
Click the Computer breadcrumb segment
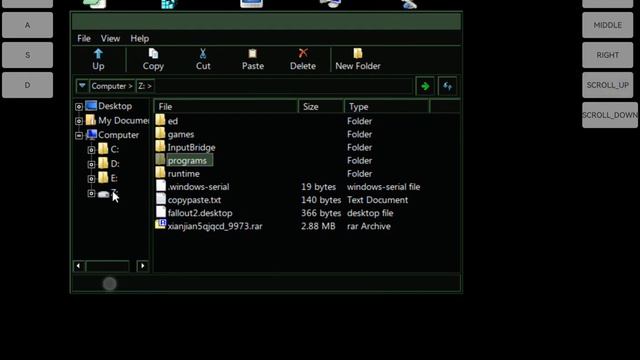112,86
